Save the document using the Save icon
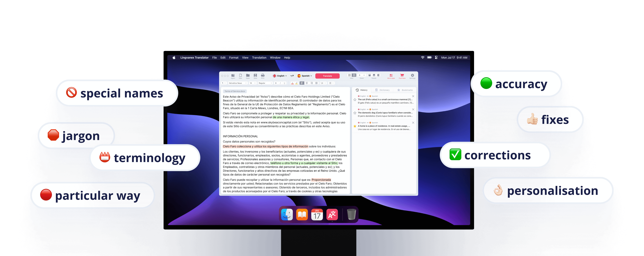The image size is (644, 256). coord(255,76)
